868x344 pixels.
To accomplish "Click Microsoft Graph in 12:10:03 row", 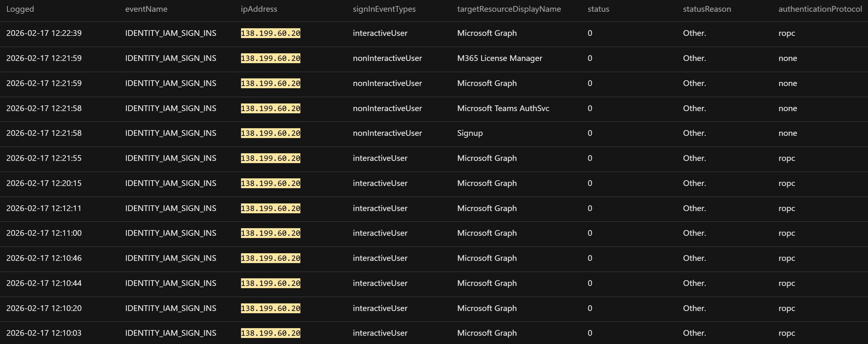I will [486, 333].
